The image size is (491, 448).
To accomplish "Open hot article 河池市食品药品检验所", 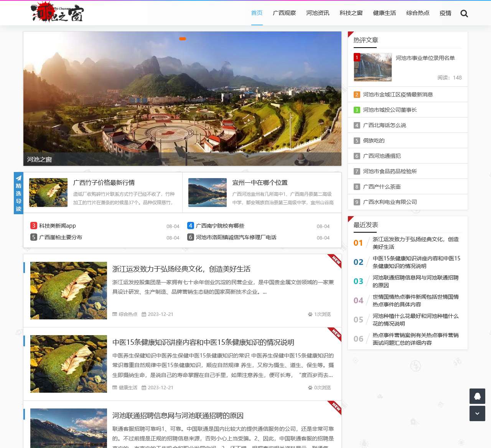I will coord(390,171).
